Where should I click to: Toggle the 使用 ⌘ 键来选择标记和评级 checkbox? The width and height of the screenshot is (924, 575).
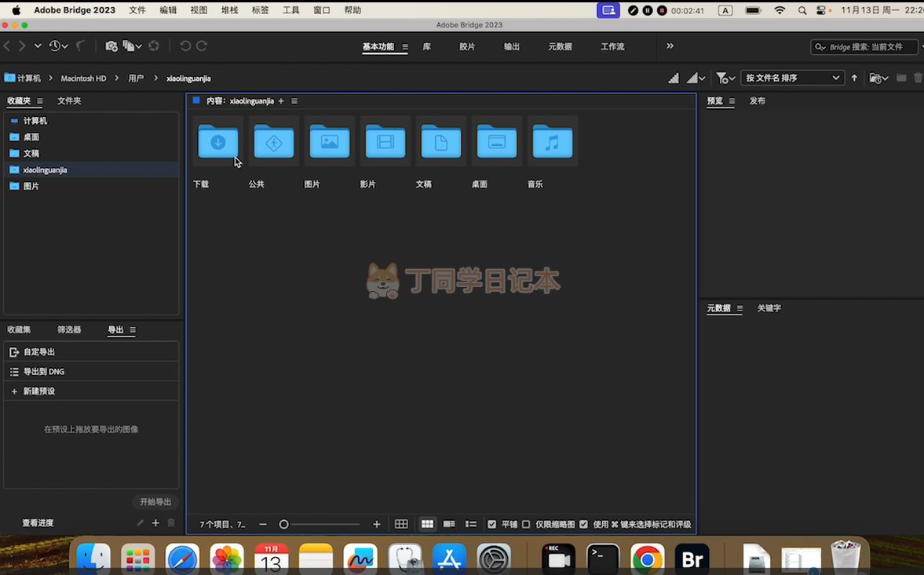pyautogui.click(x=583, y=524)
